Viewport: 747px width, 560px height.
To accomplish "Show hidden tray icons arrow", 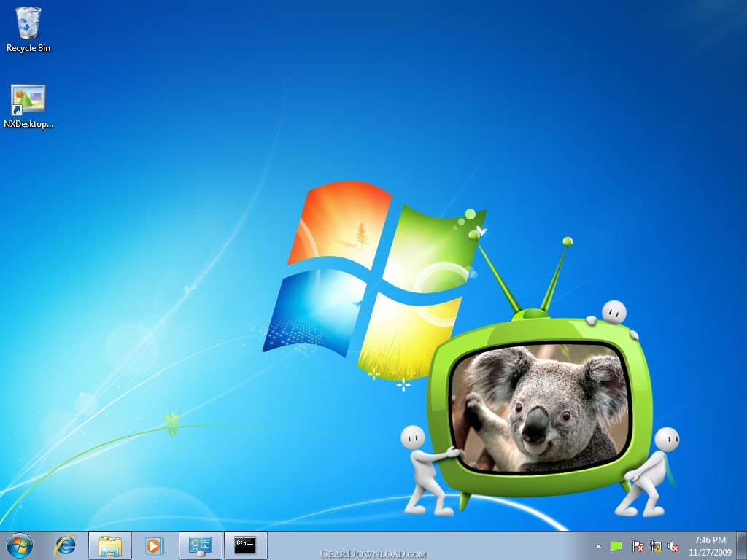I will 598,546.
